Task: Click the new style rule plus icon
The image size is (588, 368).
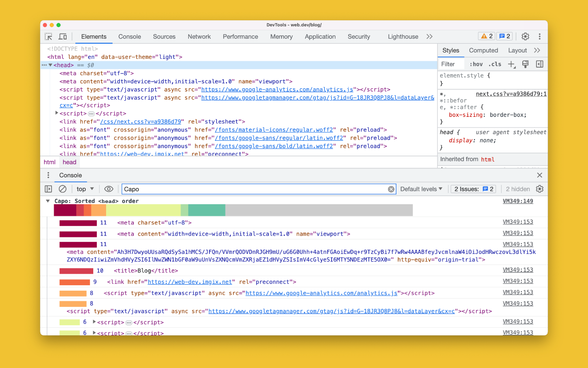Action: (511, 64)
